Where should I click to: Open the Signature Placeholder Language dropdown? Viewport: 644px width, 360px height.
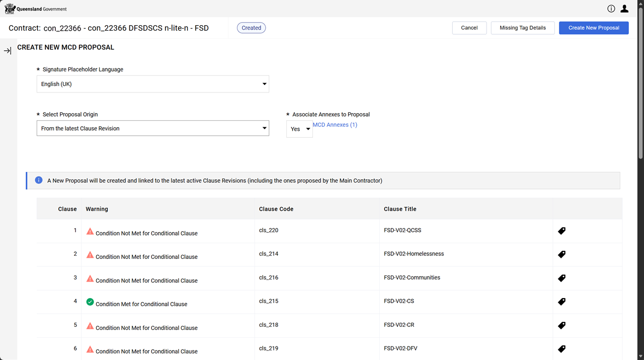pos(152,84)
